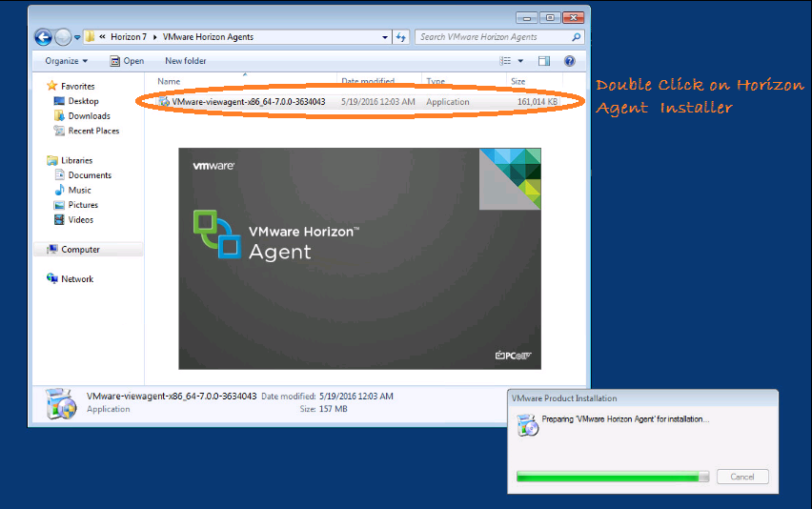
Task: Click the Favorites star icon
Action: click(51, 86)
